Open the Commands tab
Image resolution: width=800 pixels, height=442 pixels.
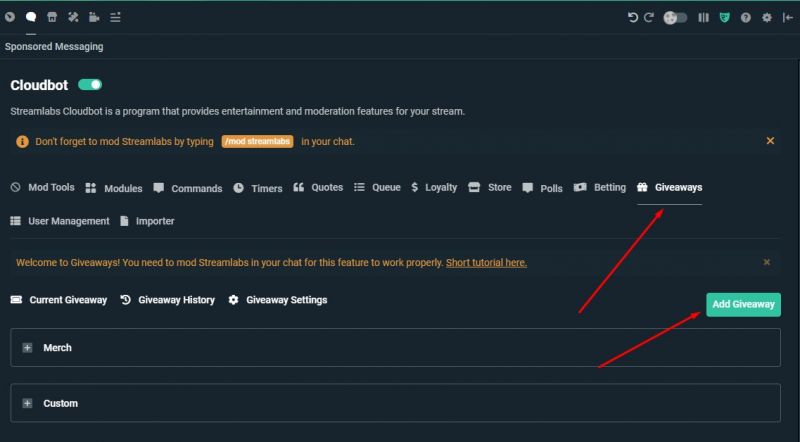click(188, 188)
